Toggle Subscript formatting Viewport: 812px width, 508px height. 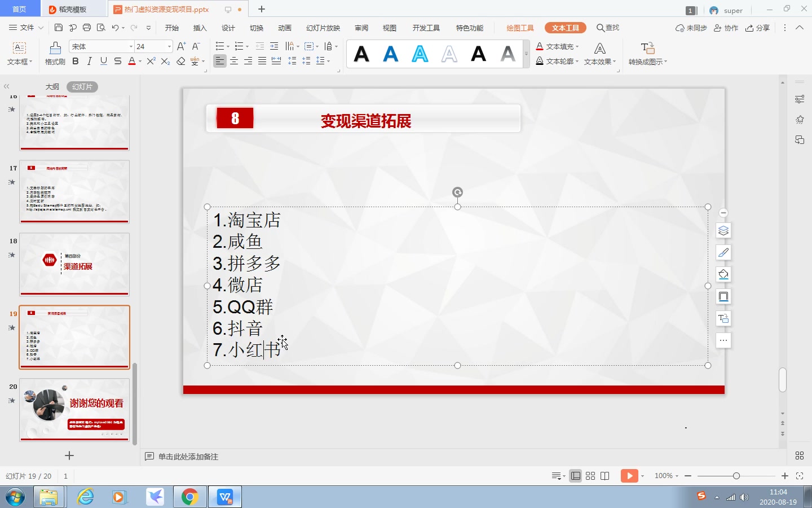tap(165, 61)
